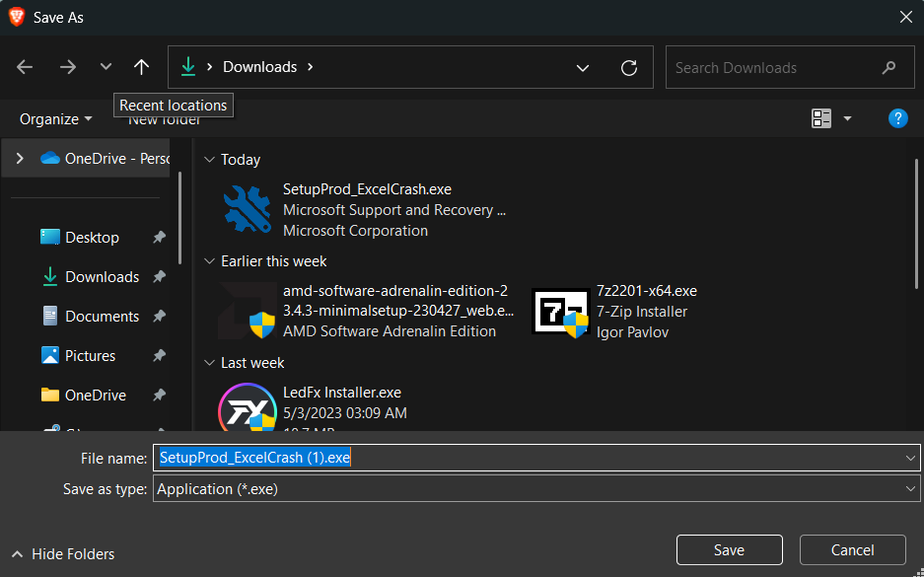Click the Save button
This screenshot has width=924, height=577.
pyautogui.click(x=729, y=550)
